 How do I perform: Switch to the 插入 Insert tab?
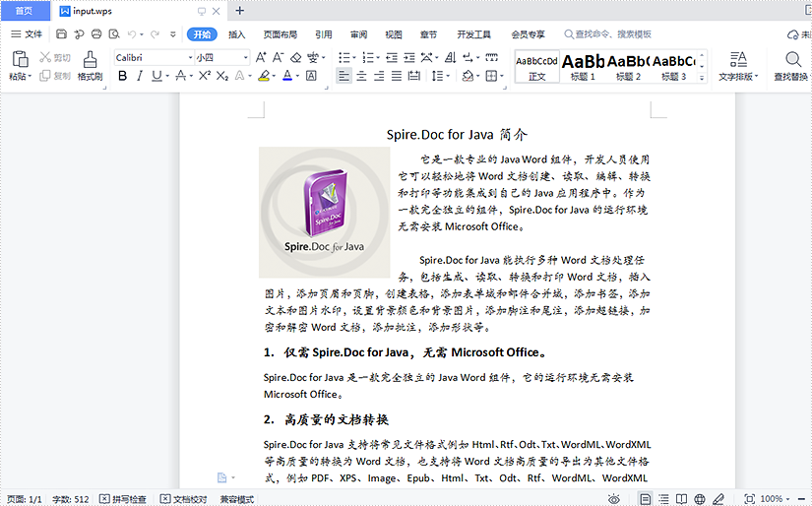coord(236,34)
